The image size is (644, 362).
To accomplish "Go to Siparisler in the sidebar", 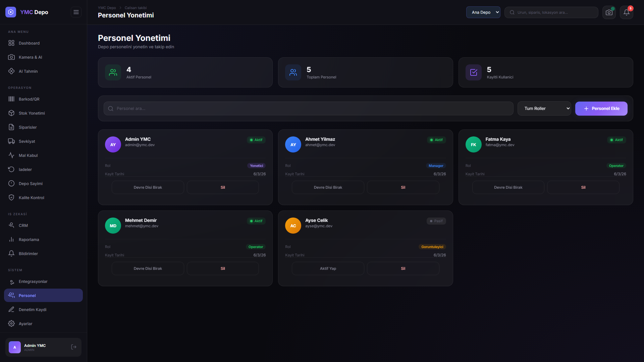I will pos(43,127).
